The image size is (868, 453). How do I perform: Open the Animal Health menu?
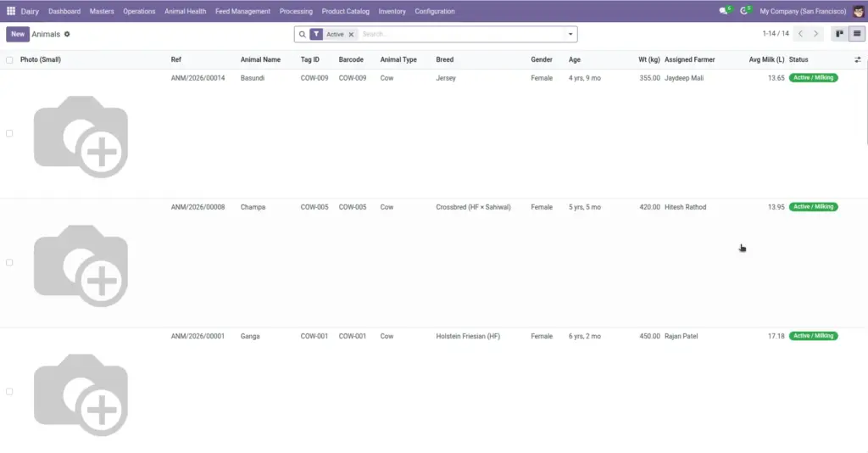point(185,11)
